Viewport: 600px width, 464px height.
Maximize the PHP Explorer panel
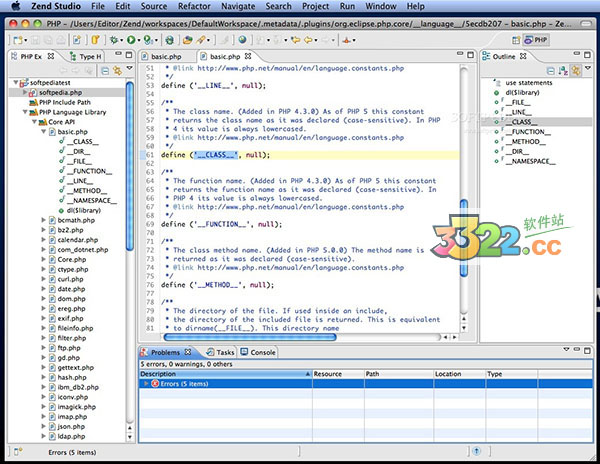tap(129, 55)
